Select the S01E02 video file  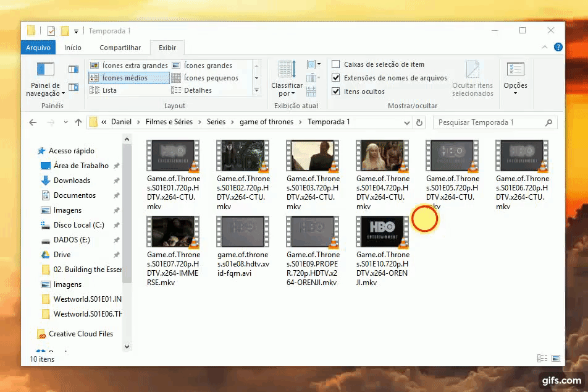tap(243, 175)
